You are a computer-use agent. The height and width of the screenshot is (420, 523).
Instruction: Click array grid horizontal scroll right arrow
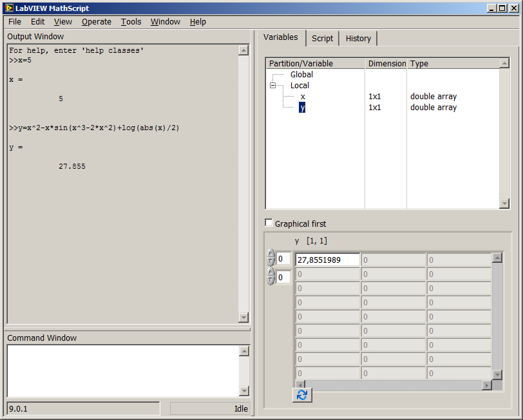coord(487,385)
